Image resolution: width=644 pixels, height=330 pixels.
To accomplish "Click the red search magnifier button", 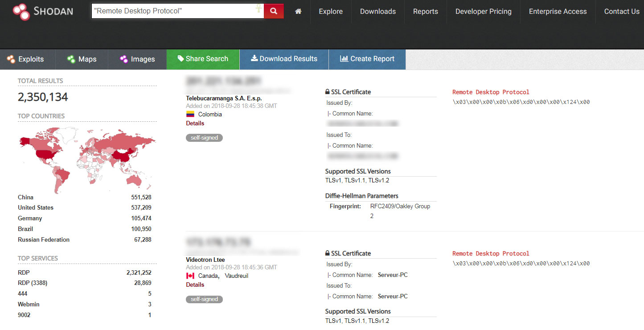I will pos(274,11).
